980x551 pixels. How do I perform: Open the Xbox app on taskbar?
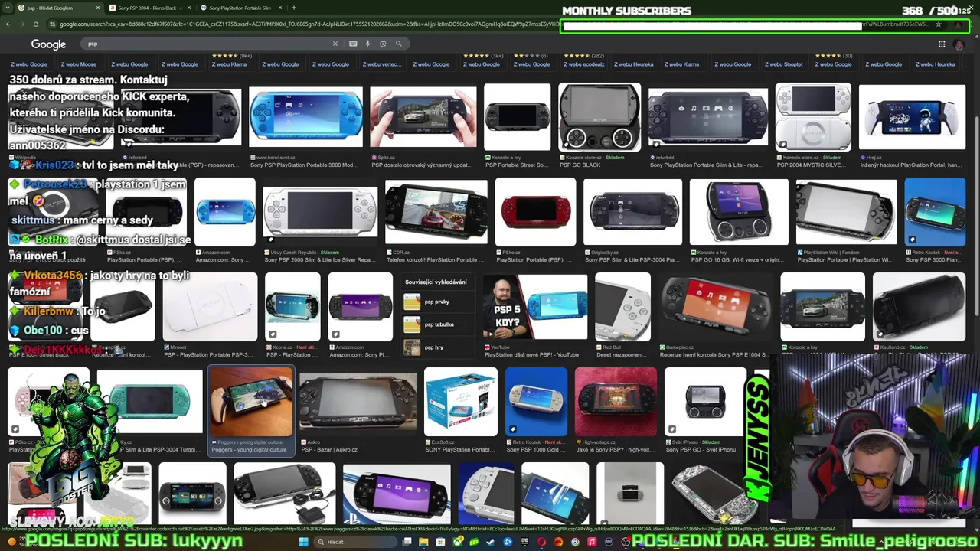click(458, 542)
